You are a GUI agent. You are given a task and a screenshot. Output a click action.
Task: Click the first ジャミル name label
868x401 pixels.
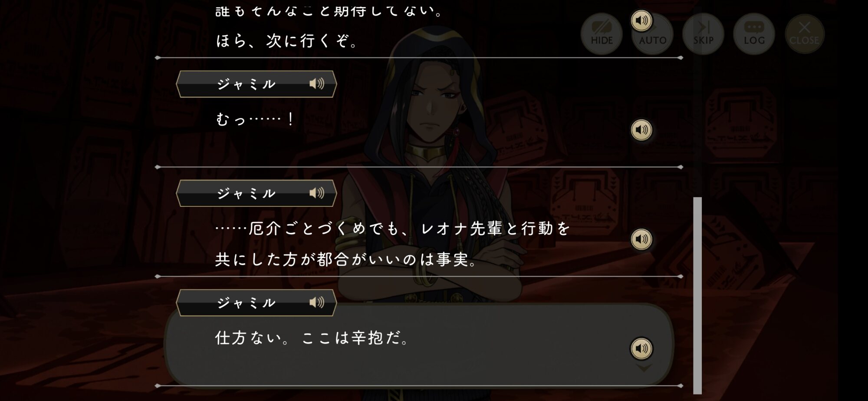[x=247, y=84]
